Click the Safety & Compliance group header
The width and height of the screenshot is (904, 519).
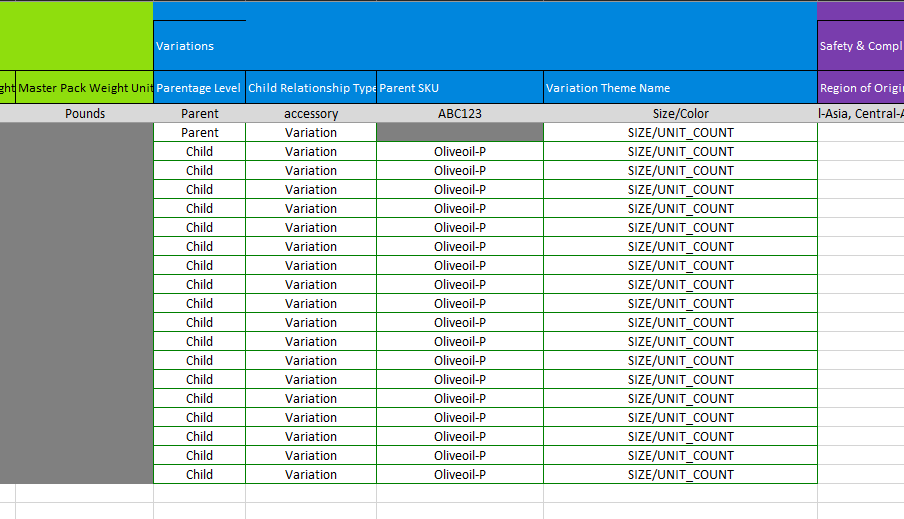[861, 46]
